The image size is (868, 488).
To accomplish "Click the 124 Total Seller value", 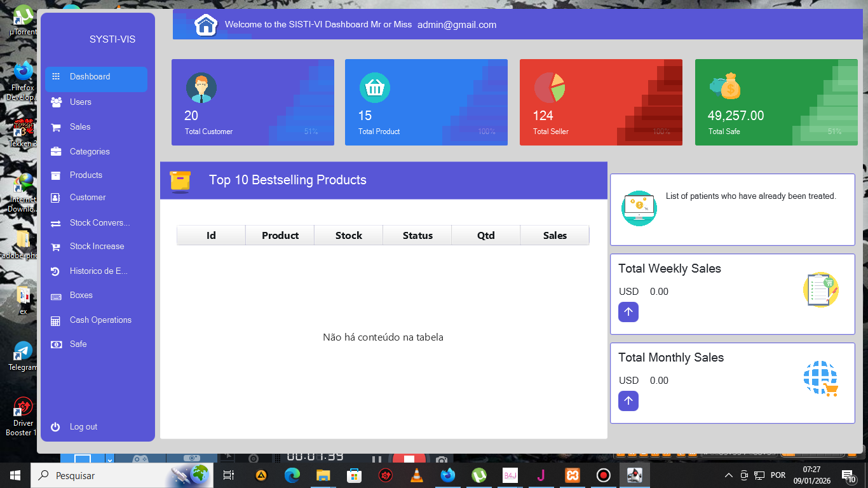I will pyautogui.click(x=543, y=116).
